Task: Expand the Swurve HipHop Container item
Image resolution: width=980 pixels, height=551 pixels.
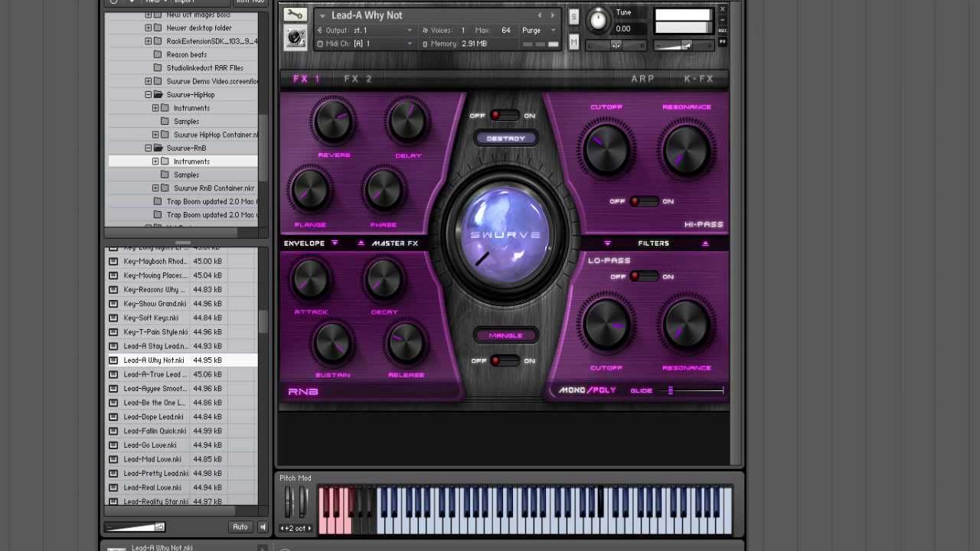Action: click(x=155, y=135)
